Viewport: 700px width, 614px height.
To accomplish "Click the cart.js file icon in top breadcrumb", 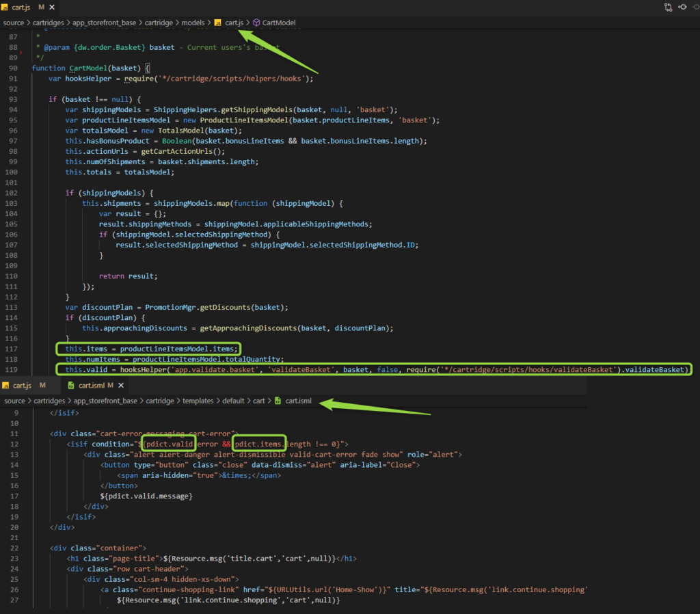I will tap(218, 23).
